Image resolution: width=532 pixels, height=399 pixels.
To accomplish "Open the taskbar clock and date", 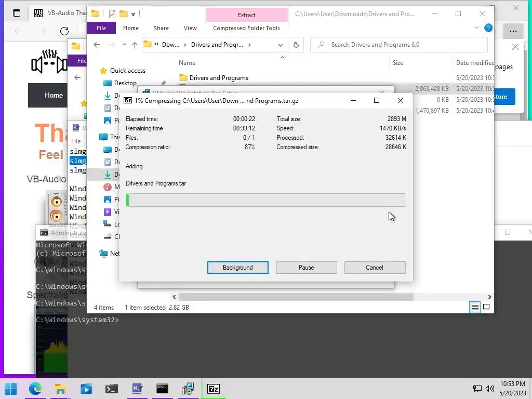I will [x=513, y=389].
